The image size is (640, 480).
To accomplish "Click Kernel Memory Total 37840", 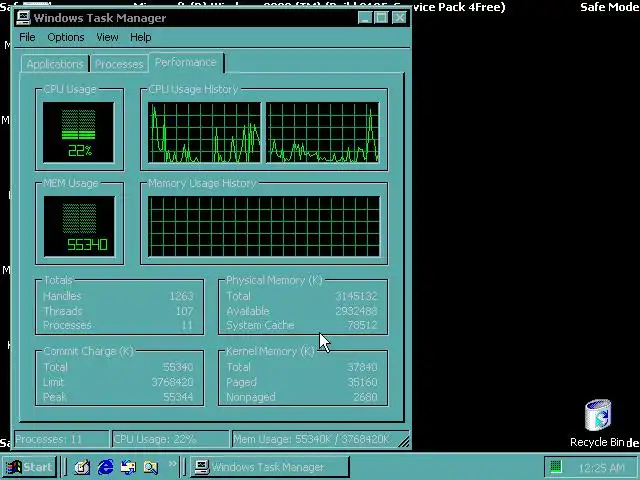I will point(362,367).
